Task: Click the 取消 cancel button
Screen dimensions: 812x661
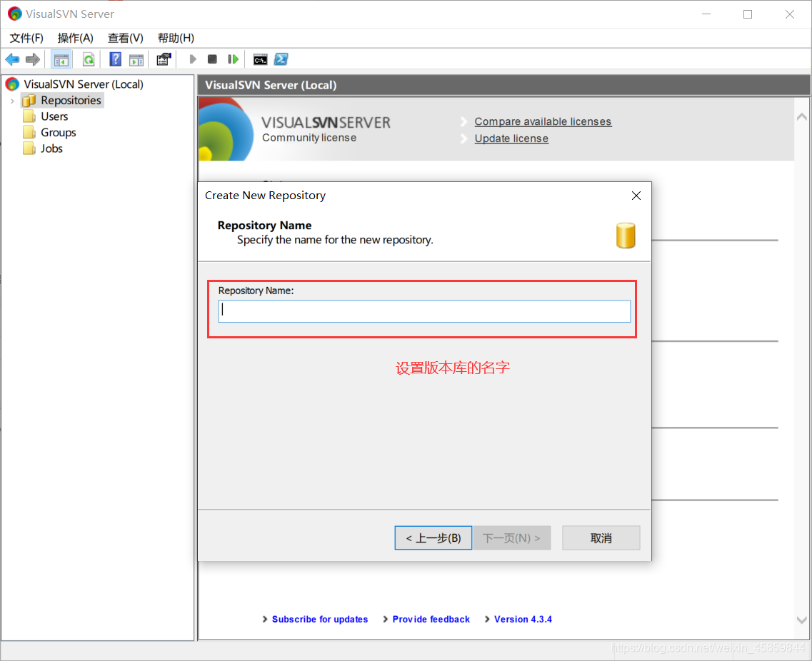Action: point(601,538)
